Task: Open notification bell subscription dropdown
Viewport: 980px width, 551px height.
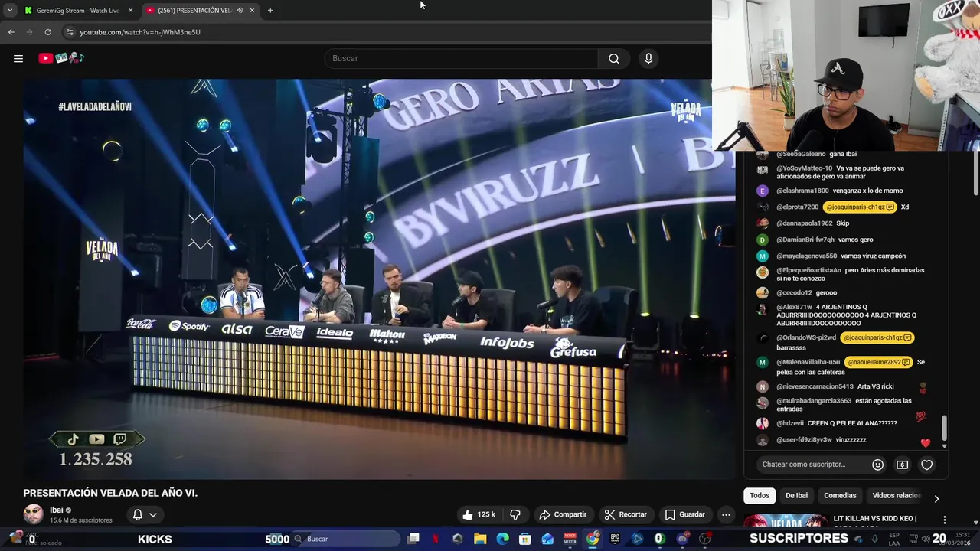Action: pyautogui.click(x=145, y=514)
